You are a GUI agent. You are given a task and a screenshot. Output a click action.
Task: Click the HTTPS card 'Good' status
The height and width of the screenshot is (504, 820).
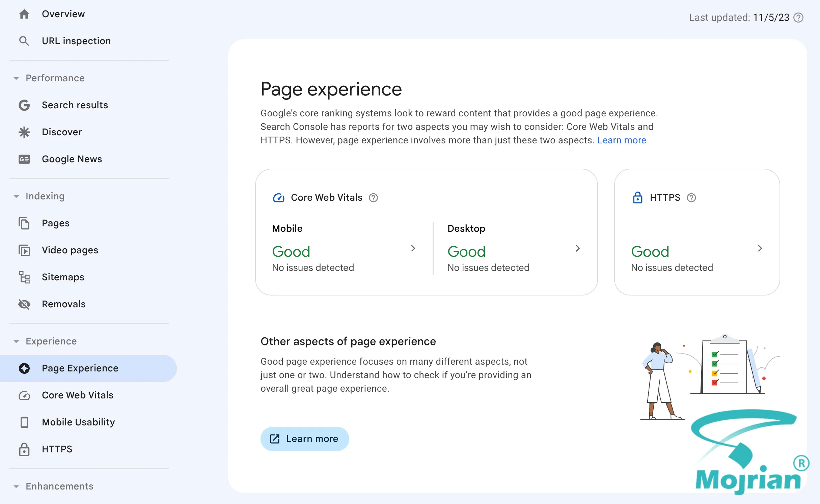tap(650, 252)
